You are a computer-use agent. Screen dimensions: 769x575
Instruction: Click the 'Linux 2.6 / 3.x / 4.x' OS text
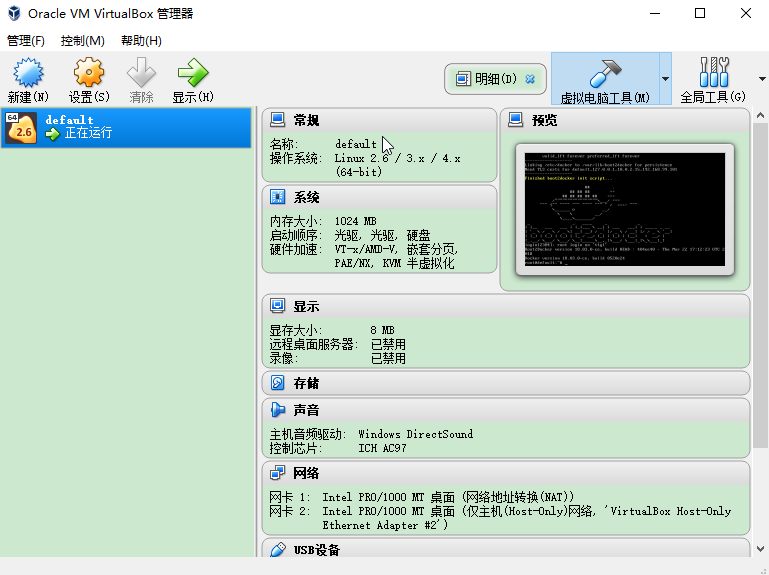[x=397, y=158]
